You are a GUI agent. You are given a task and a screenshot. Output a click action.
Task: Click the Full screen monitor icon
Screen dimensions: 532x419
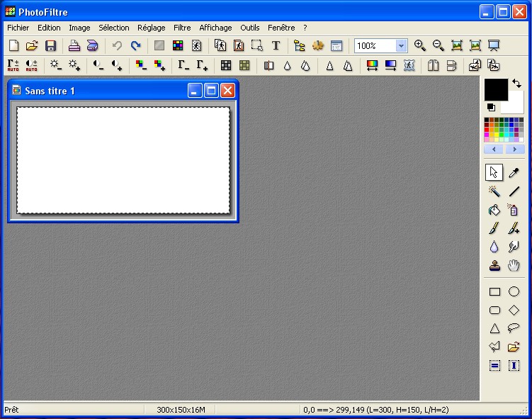click(494, 45)
